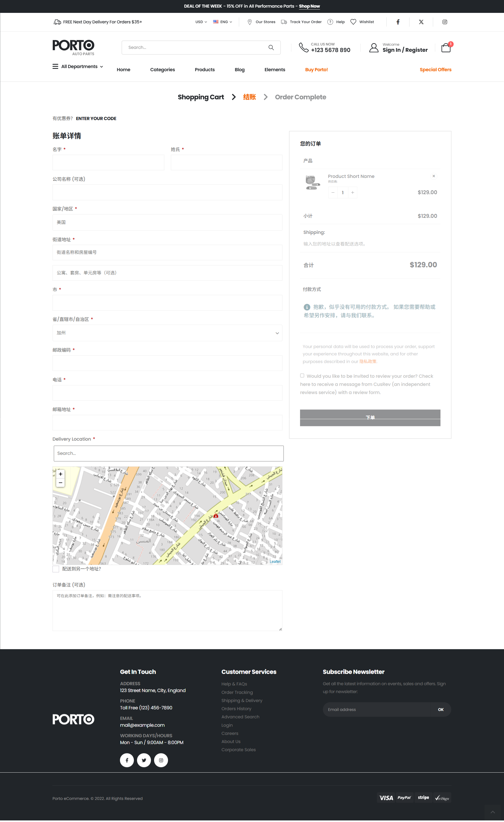Remove Product Short Name from order
The image size is (504, 822).
coord(433,176)
